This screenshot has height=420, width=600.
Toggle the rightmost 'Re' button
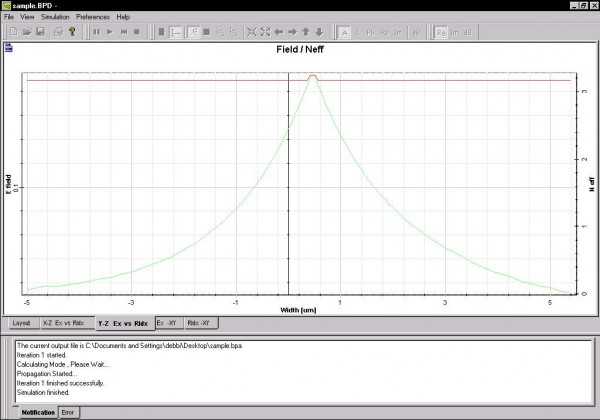point(441,33)
